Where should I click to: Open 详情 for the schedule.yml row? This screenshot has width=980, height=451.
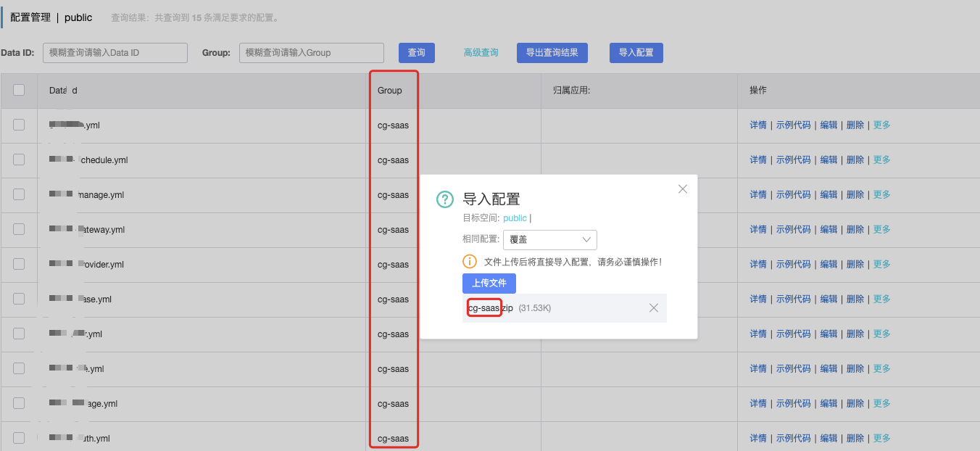(758, 160)
